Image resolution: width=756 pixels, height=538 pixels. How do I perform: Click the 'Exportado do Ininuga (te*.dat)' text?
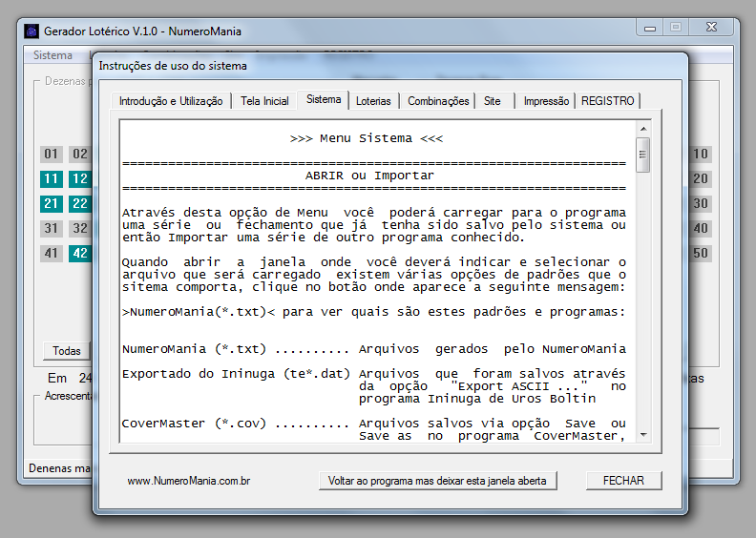[237, 374]
